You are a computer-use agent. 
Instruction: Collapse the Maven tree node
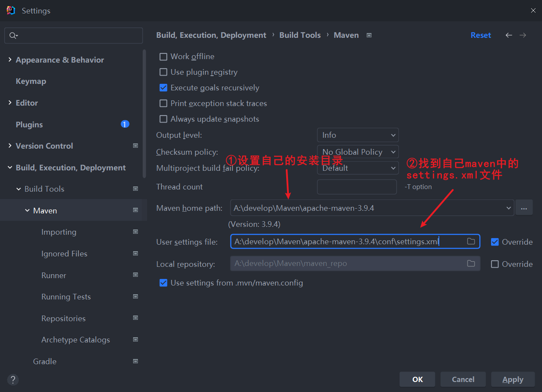coord(27,211)
